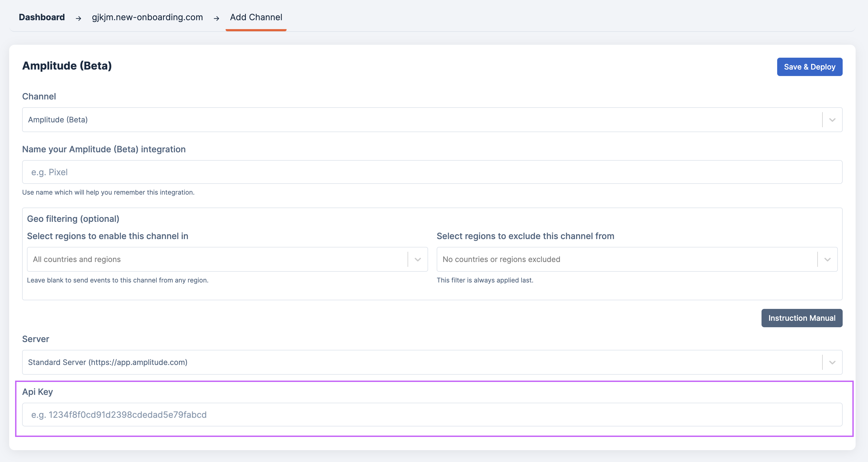Focus the Api Key input field

click(432, 415)
